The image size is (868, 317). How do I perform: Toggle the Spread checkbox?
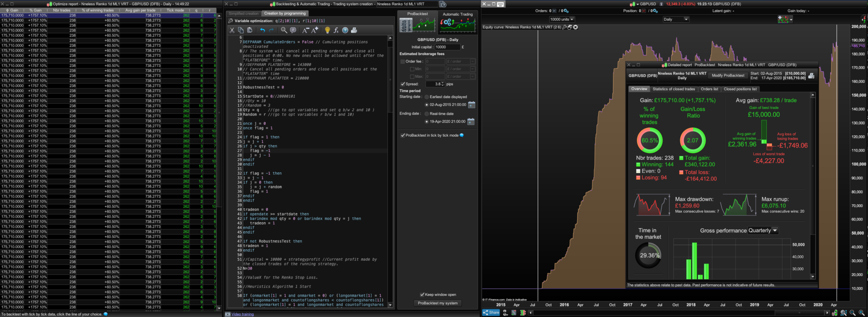coord(403,84)
